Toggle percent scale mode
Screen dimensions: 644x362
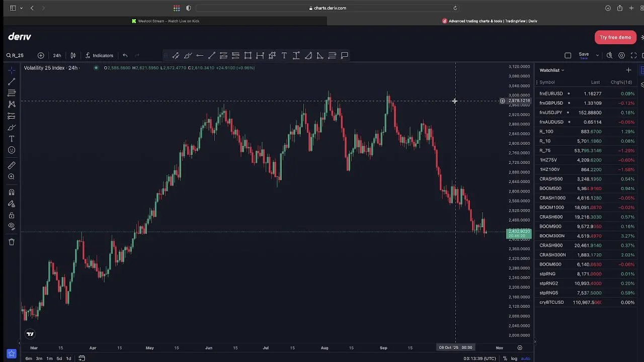point(505,358)
